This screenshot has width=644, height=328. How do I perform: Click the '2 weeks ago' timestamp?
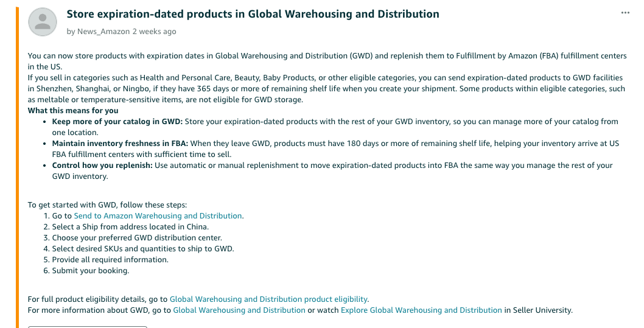tap(154, 32)
